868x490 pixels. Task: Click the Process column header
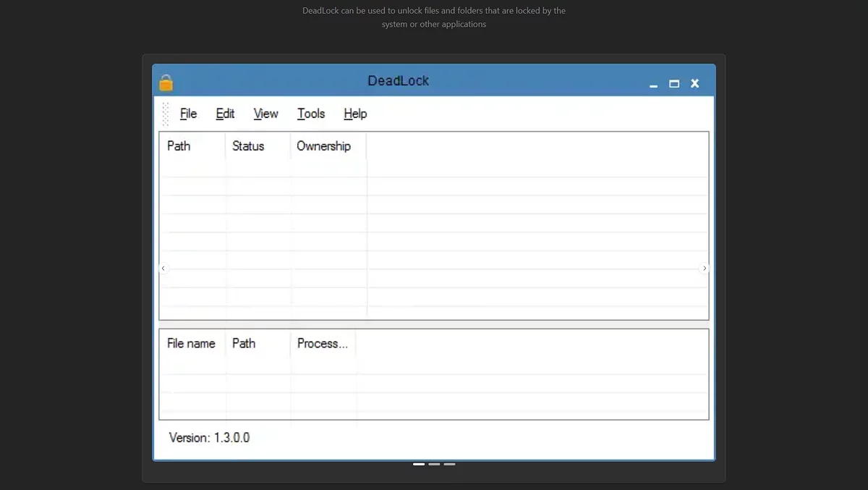[x=323, y=344]
